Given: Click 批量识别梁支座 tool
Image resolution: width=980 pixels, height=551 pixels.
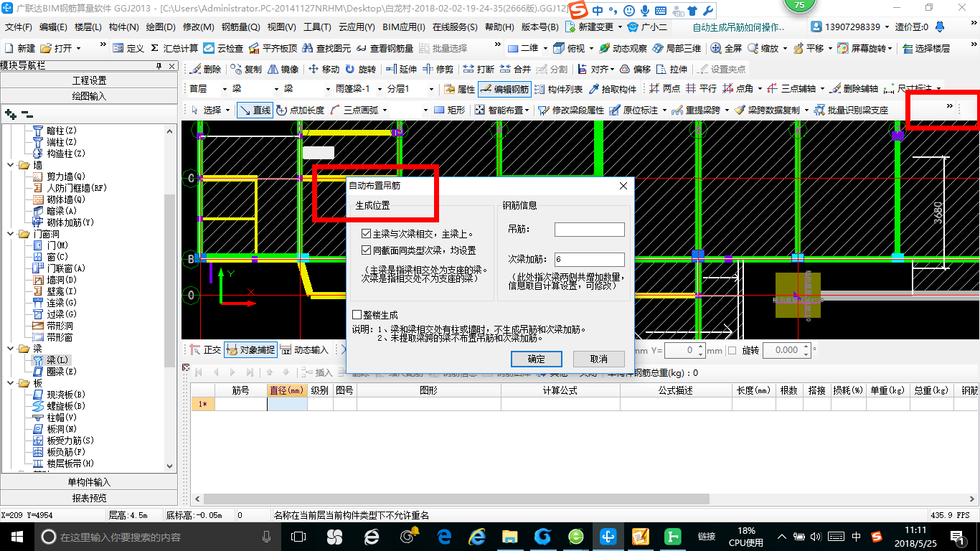Looking at the screenshot, I should (x=851, y=110).
